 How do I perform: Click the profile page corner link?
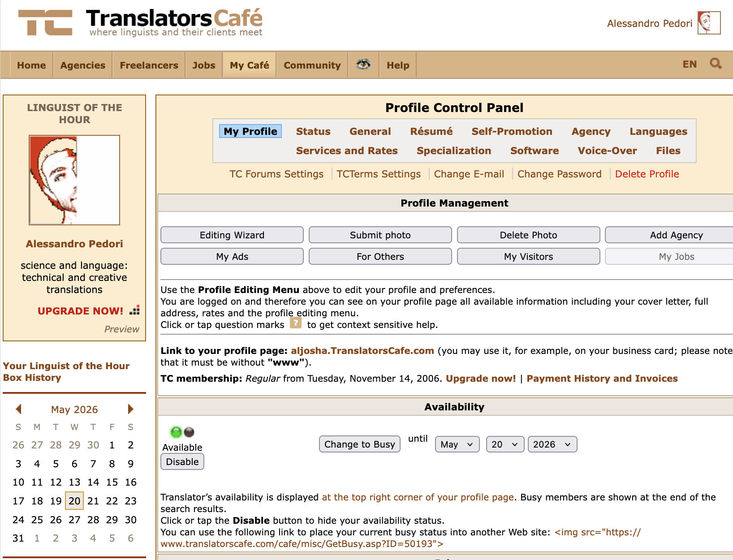(x=418, y=497)
